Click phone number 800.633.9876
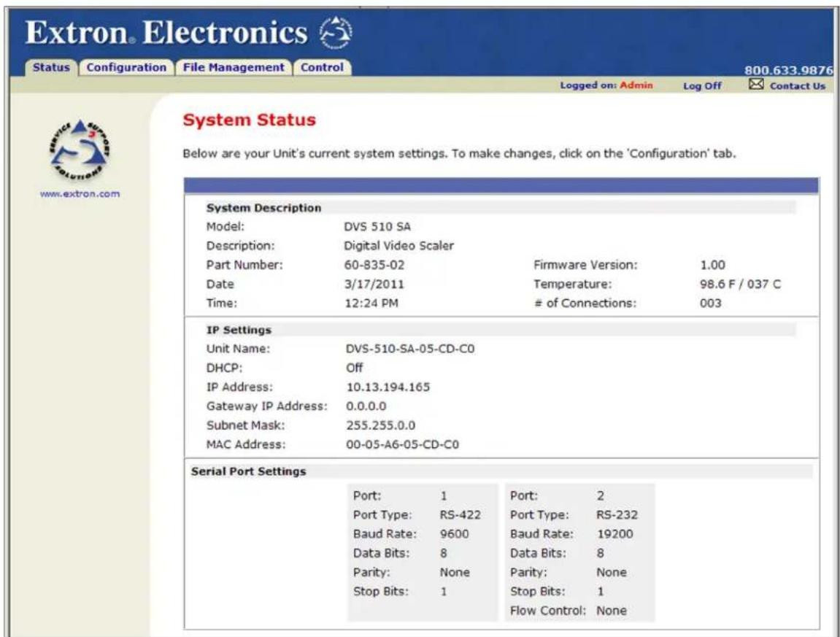 788,70
